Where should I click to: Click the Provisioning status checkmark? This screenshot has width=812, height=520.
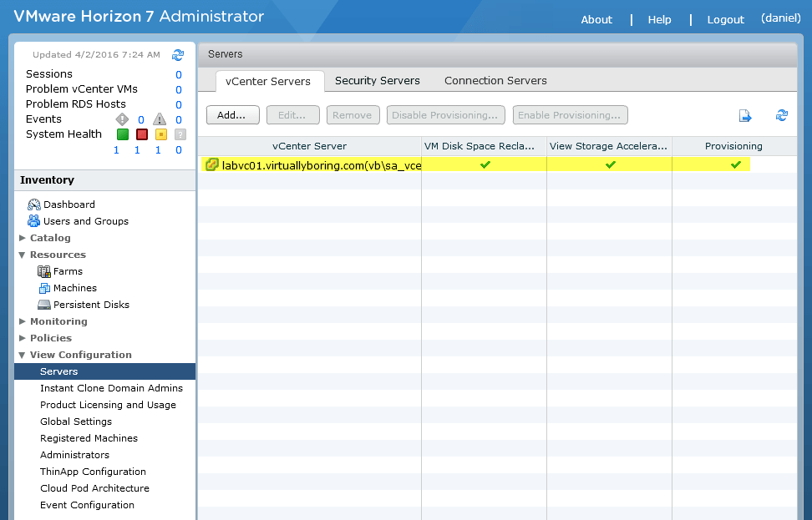point(736,165)
